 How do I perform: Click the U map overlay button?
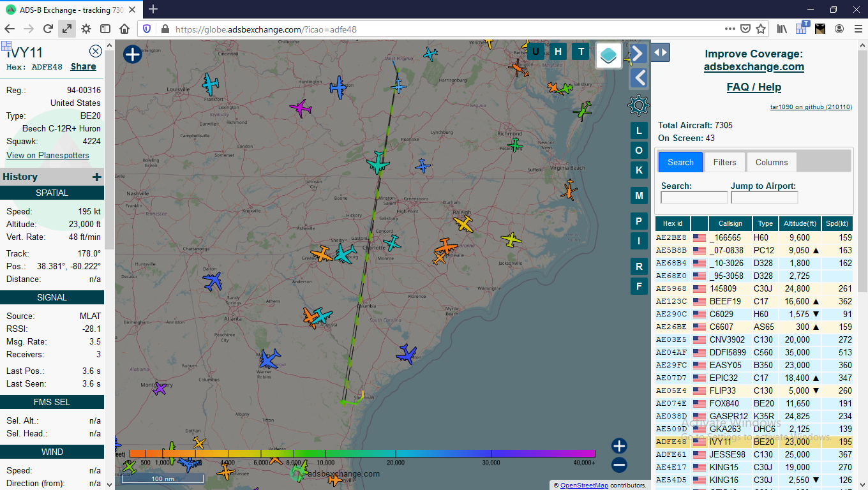[x=535, y=52]
